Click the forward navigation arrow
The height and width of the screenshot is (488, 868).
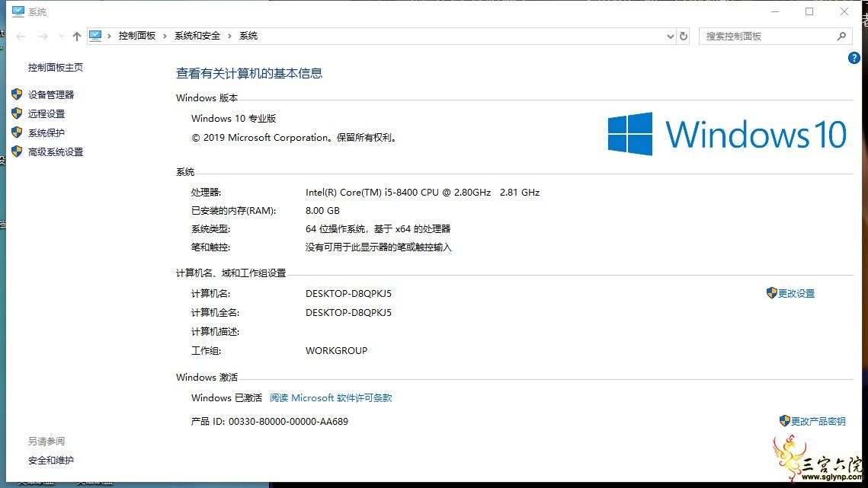point(43,37)
